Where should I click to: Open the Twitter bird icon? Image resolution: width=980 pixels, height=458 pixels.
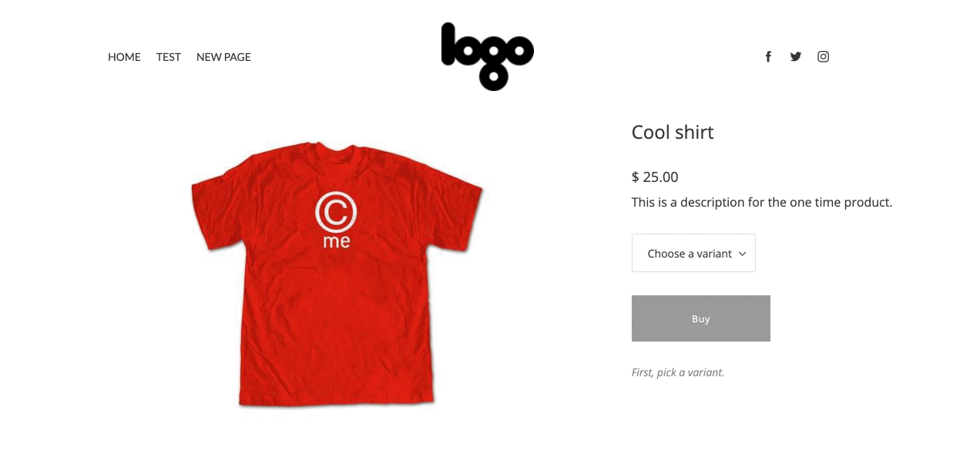(x=796, y=56)
